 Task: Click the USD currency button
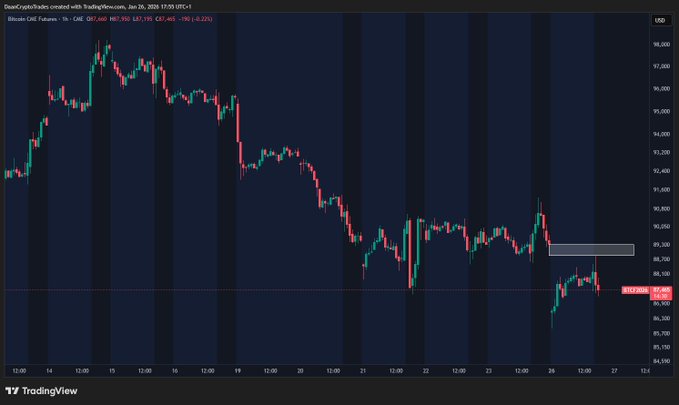660,20
